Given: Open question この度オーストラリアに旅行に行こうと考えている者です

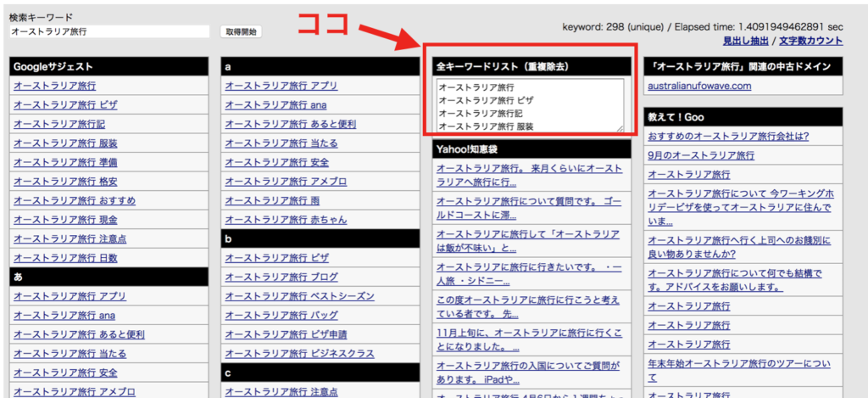Looking at the screenshot, I should coord(529,307).
